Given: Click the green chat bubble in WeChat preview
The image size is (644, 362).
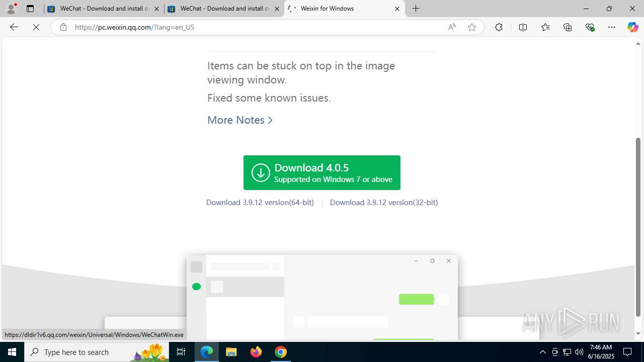Looking at the screenshot, I should (x=197, y=287).
